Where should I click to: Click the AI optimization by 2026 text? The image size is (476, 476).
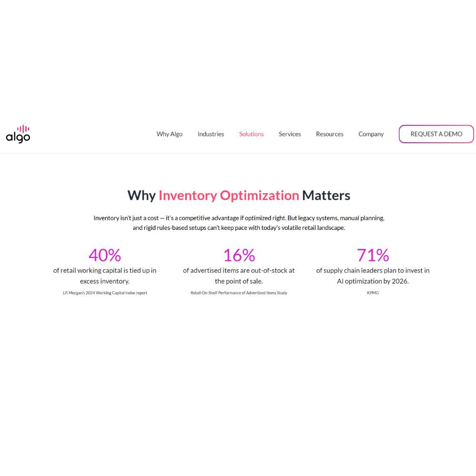tap(373, 276)
